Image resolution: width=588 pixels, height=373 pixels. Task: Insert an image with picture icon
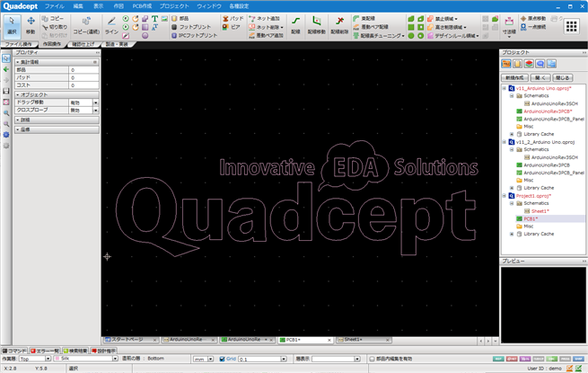[164, 18]
